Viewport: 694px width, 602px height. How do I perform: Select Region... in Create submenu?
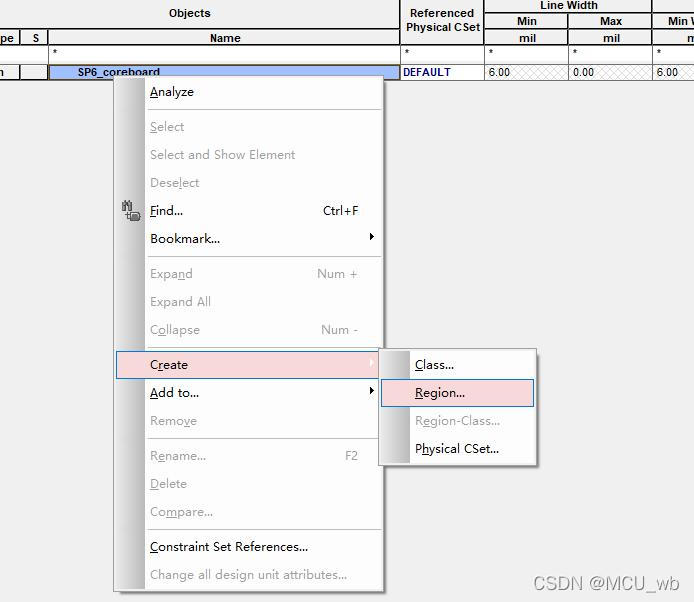pyautogui.click(x=439, y=393)
